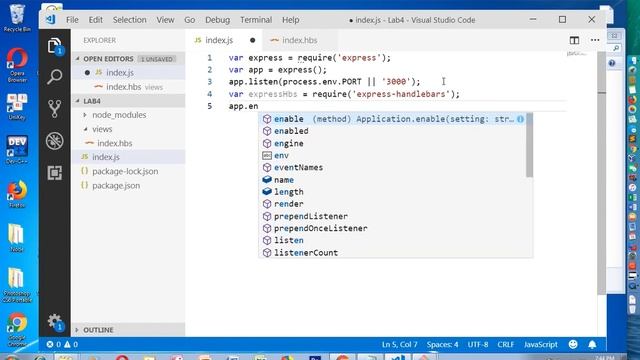The image size is (640, 360).
Task: Choose the length suggestion
Action: 393,192
